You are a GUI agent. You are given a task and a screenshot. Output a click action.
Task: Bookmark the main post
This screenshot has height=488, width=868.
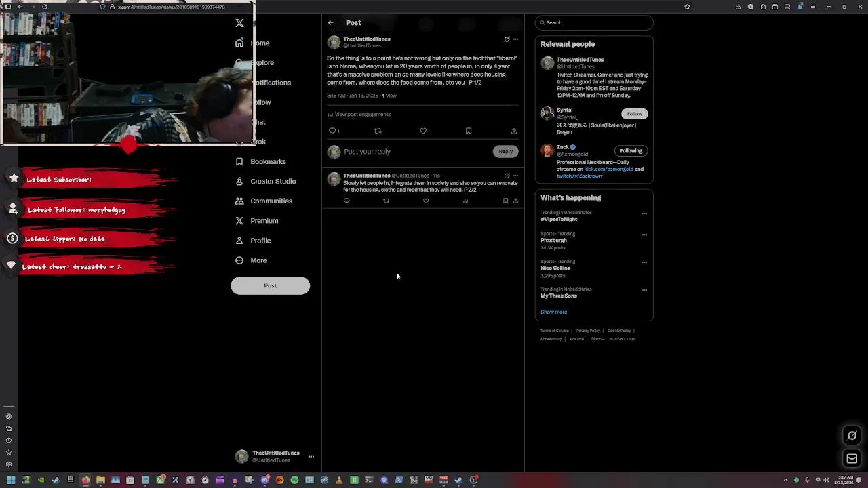point(469,131)
